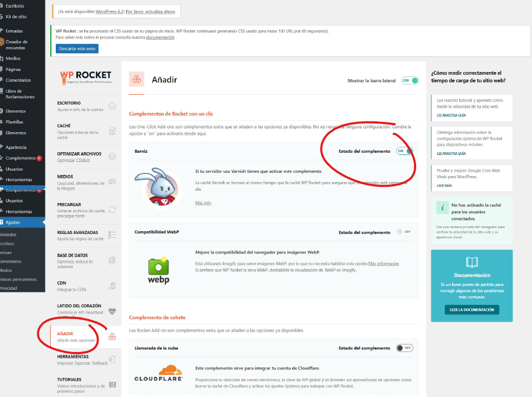Select Generales settings submenu item
Image resolution: width=532 pixels, height=397 pixels.
[8, 235]
